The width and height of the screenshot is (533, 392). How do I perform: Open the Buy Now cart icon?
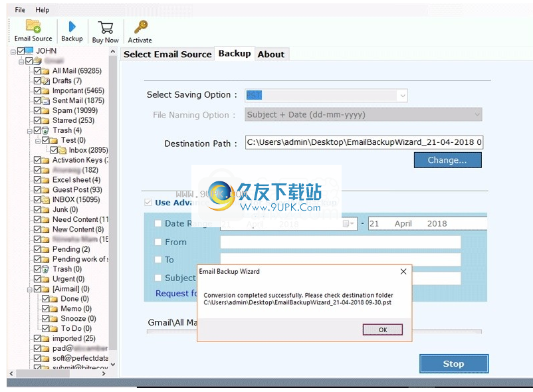[106, 27]
